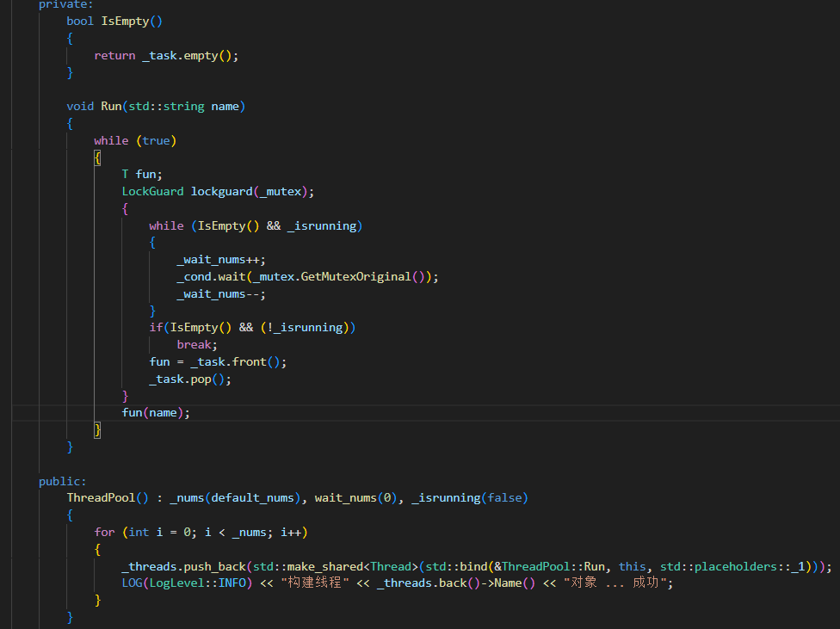Click the 'LOG(LogLevel::INFO)' logging line
This screenshot has width=840, height=629.
[398, 583]
